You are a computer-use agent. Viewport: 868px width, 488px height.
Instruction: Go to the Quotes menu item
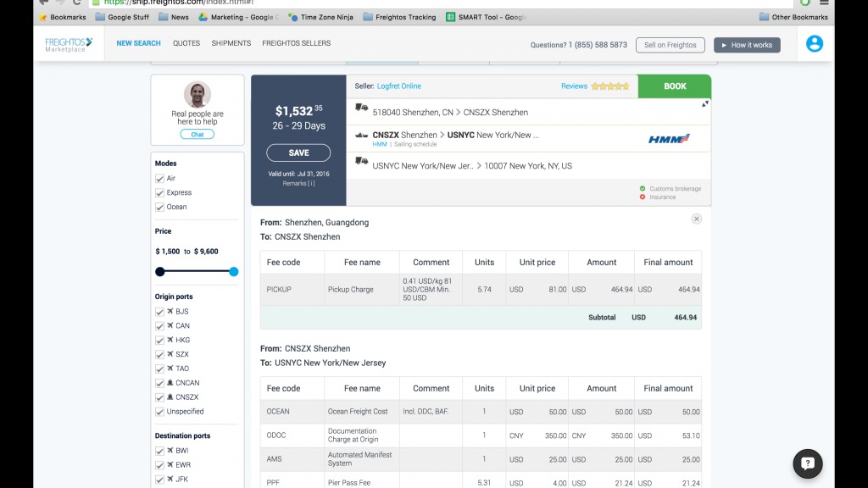point(186,43)
